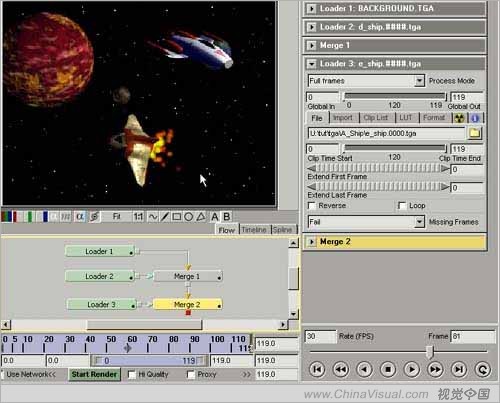The height and width of the screenshot is (403, 500).
Task: Select the triangle mask tool
Action: (x=201, y=217)
